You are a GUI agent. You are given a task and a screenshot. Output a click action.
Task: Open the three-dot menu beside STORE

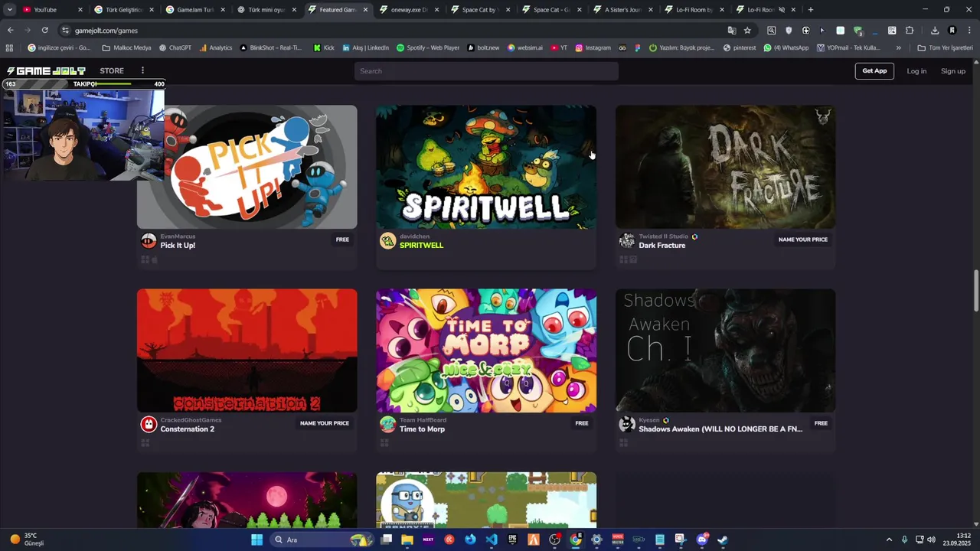pyautogui.click(x=142, y=70)
